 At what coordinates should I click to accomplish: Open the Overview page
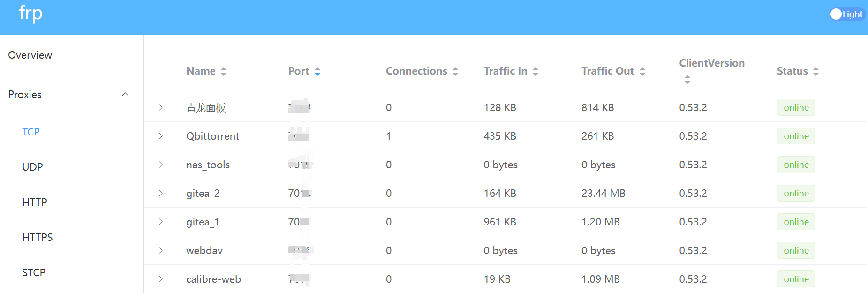coord(30,55)
